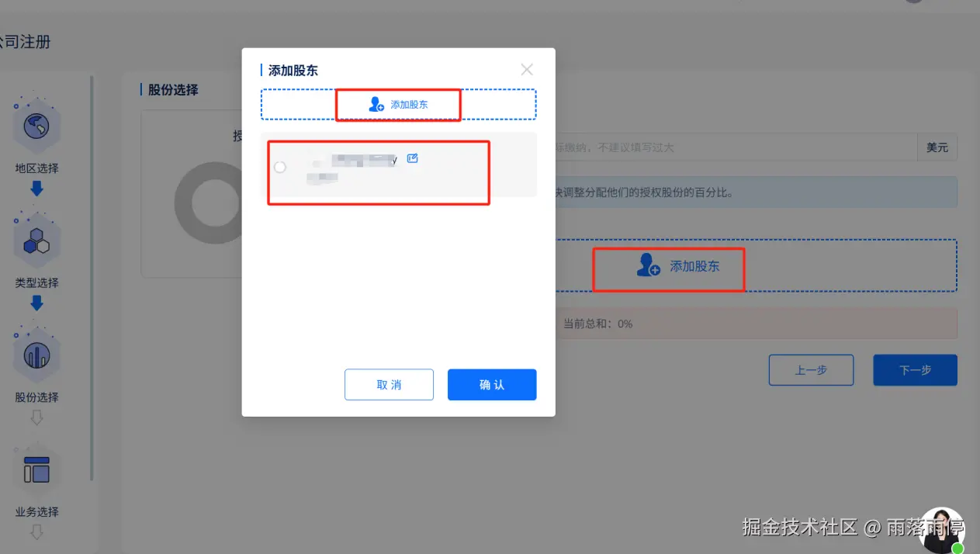This screenshot has height=554, width=980.
Task: Click the 美元 currency unit selector
Action: point(937,147)
